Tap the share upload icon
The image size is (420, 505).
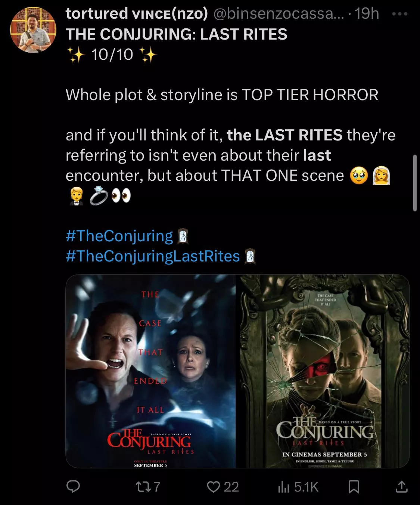(x=401, y=486)
